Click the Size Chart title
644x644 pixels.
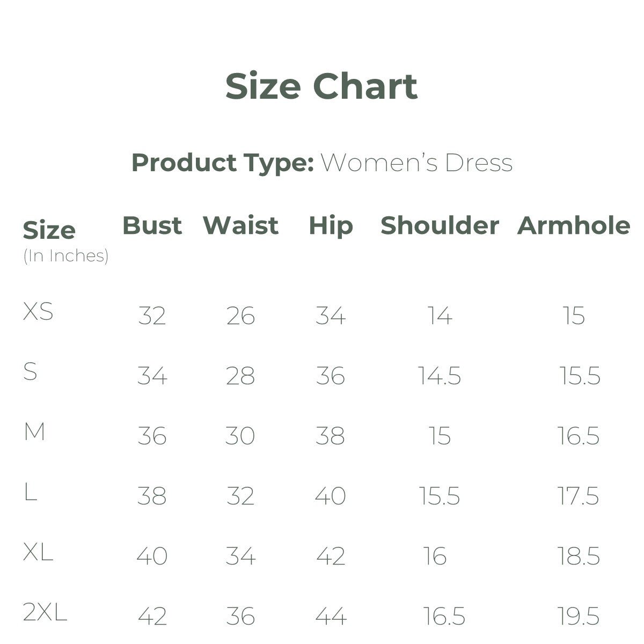321,86
